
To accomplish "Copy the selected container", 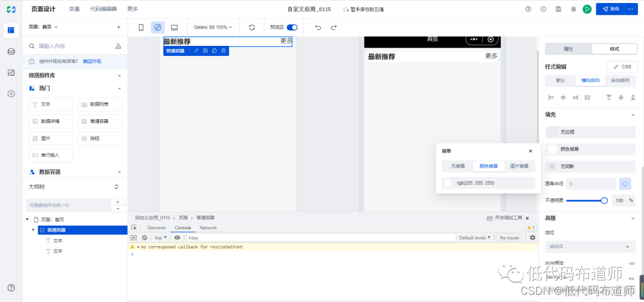I will pos(215,51).
